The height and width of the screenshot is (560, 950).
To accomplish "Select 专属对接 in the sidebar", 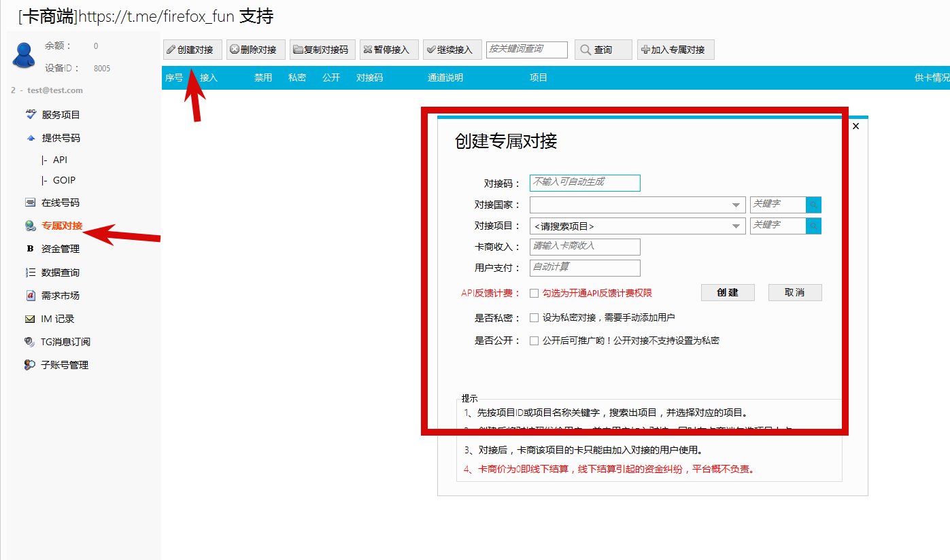I will (x=62, y=226).
